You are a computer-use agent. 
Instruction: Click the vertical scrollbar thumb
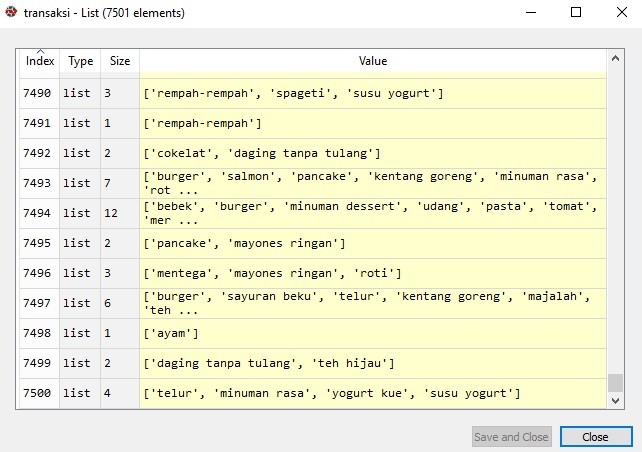pos(615,384)
